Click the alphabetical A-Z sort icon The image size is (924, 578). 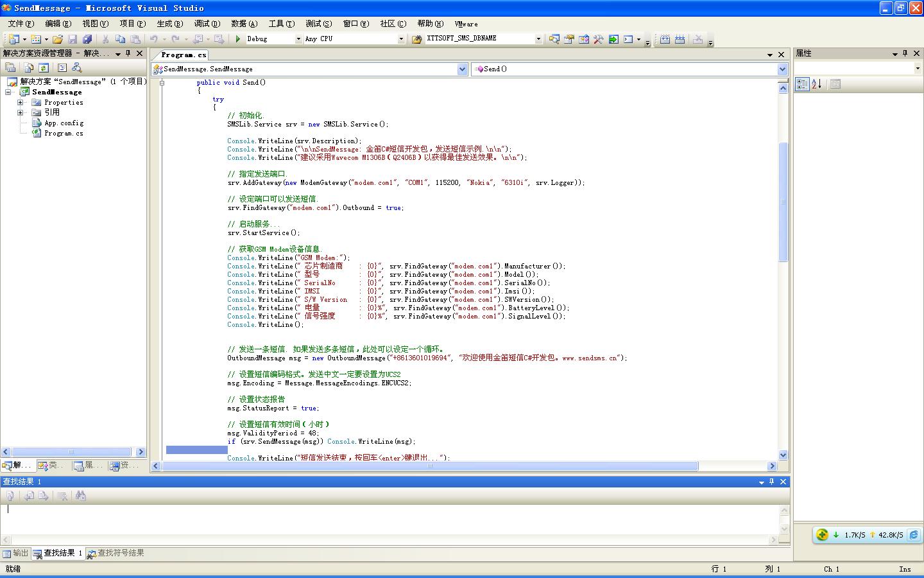[817, 84]
